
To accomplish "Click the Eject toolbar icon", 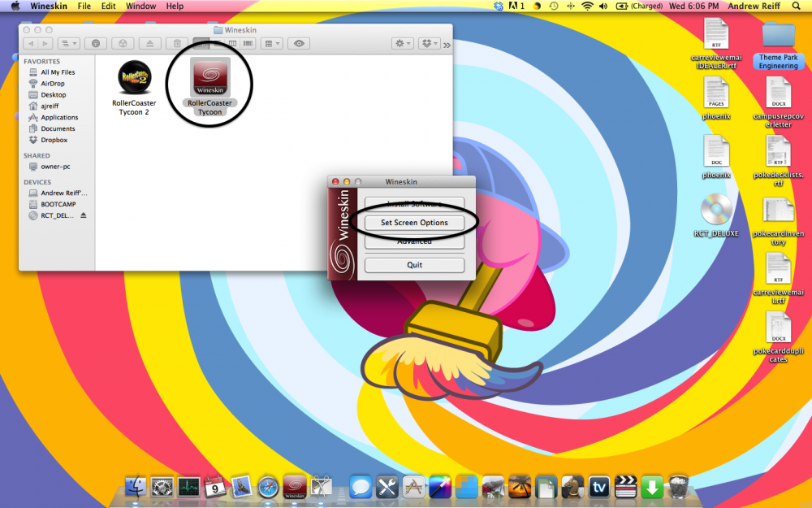I will [x=149, y=43].
